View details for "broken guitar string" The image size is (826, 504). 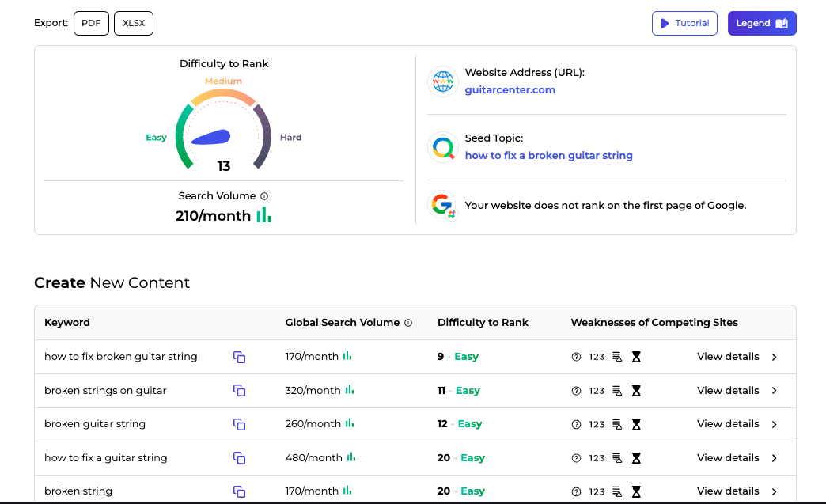point(728,423)
